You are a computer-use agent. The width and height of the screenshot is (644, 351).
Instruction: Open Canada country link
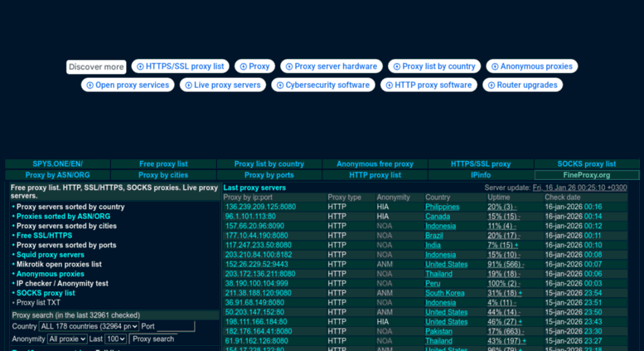[438, 217]
